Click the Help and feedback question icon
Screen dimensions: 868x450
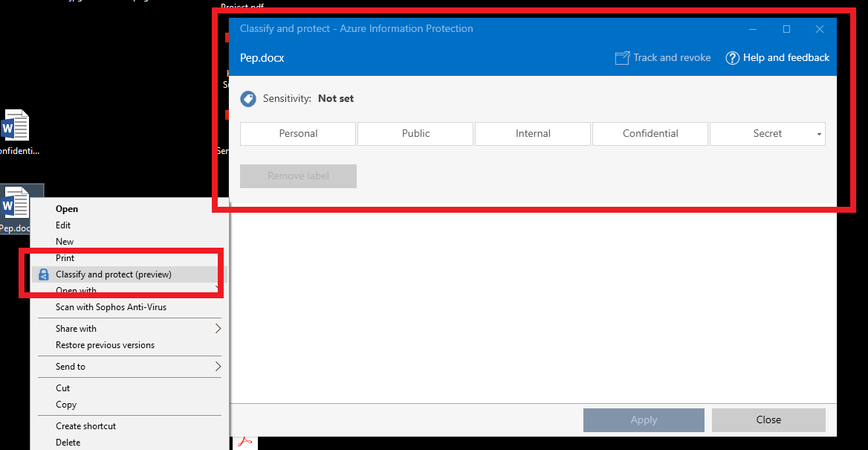pos(733,57)
